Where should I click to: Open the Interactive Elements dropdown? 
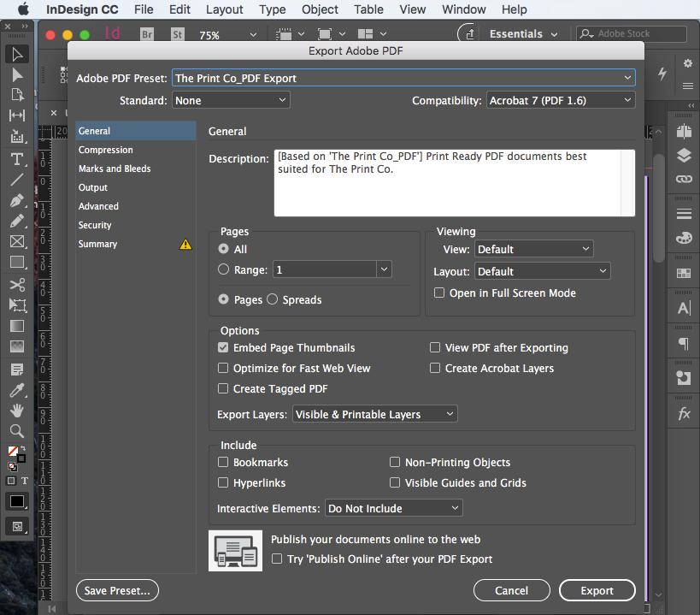pyautogui.click(x=393, y=507)
